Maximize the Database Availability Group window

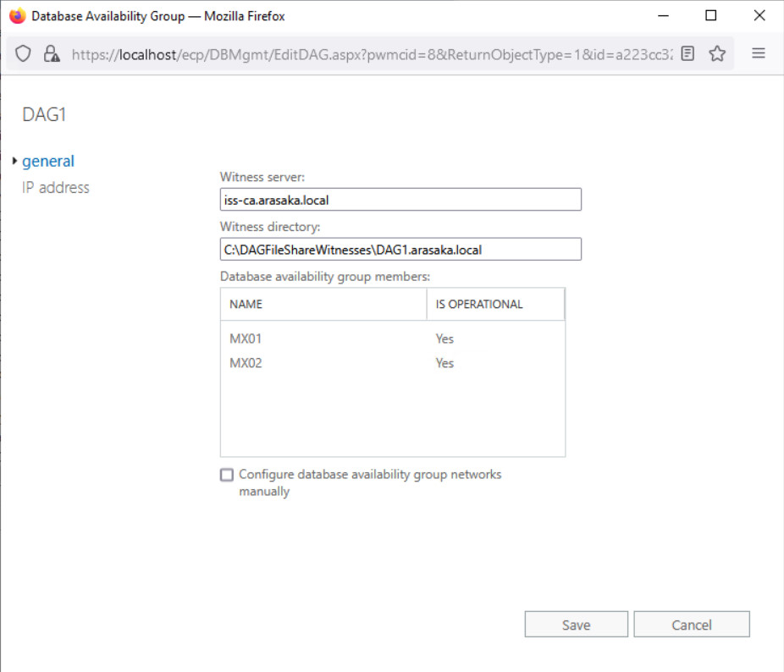coord(711,15)
